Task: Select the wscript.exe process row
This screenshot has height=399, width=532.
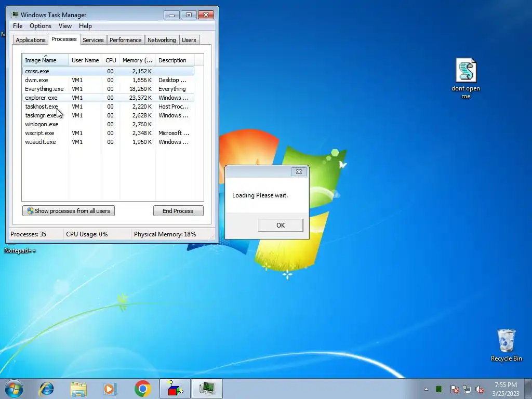Action: 108,133
